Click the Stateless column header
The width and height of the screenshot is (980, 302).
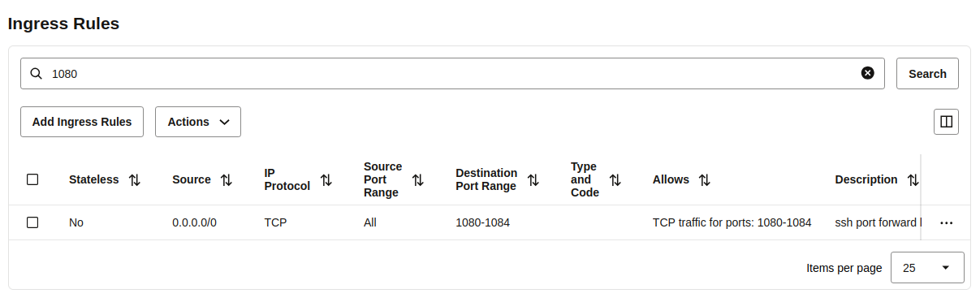coord(93,180)
